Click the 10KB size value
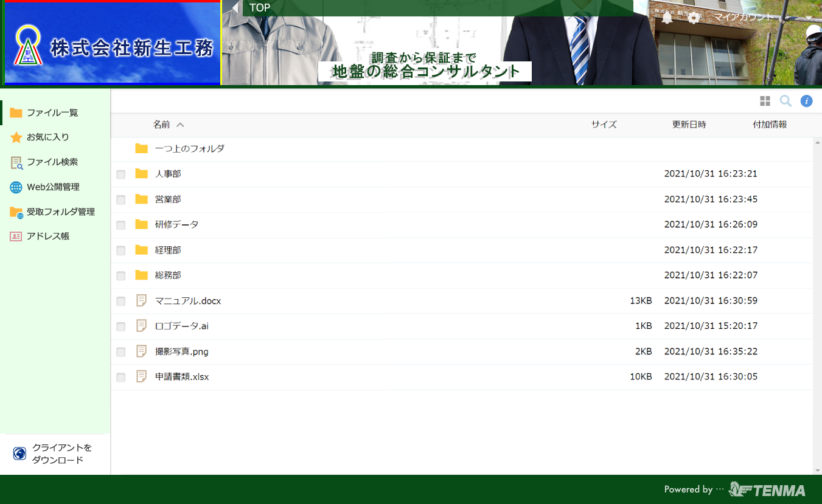Screen dimensions: 822x504 (641, 377)
